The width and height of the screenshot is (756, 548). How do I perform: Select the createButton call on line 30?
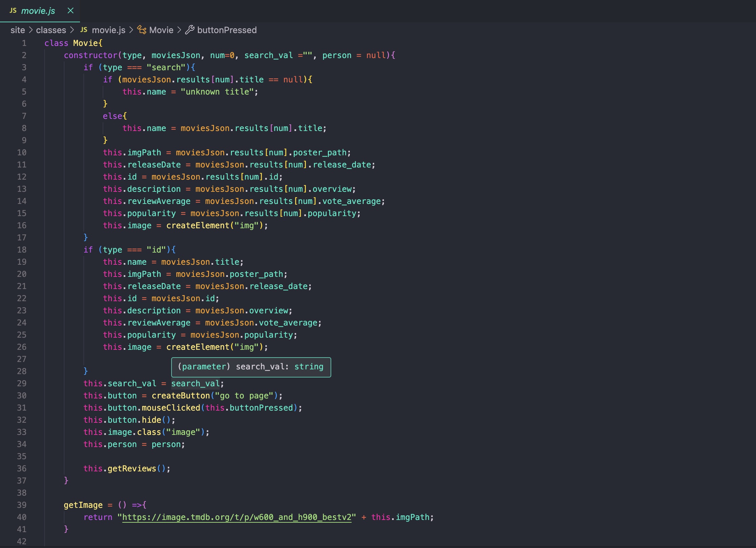tap(180, 395)
